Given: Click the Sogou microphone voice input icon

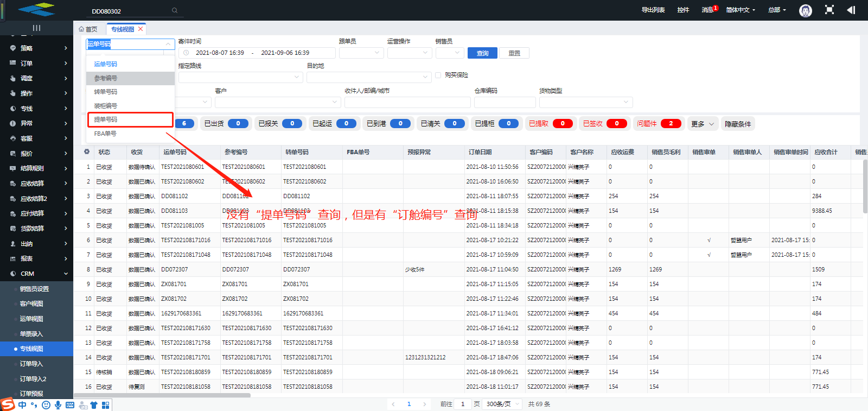Looking at the screenshot, I should [58, 405].
